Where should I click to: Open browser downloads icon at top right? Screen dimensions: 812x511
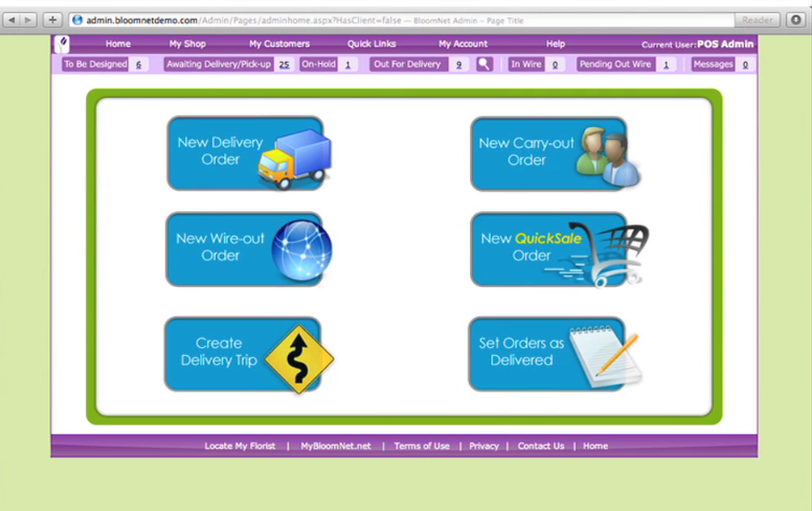tap(796, 20)
